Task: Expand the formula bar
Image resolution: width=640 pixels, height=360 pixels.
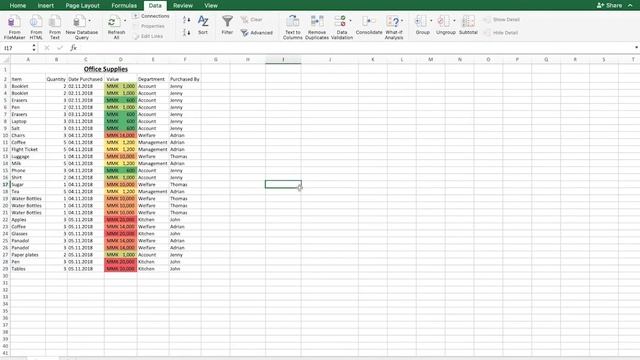Action: 636,48
